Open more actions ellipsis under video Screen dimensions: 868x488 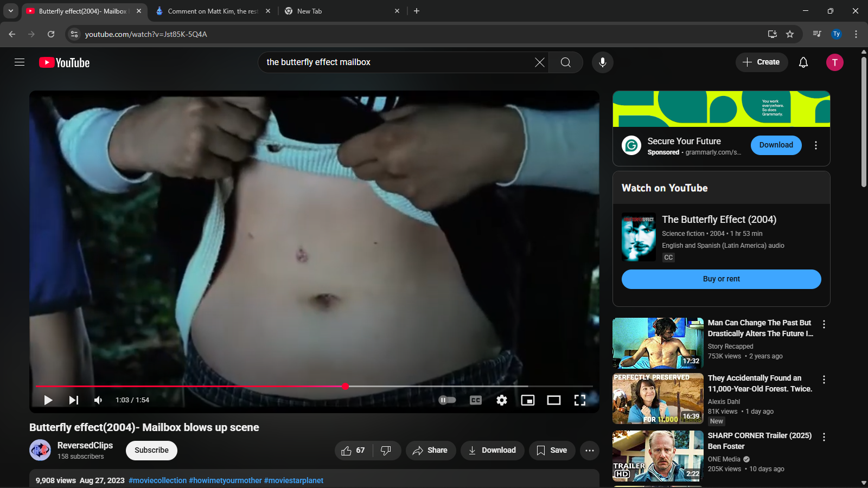click(590, 451)
